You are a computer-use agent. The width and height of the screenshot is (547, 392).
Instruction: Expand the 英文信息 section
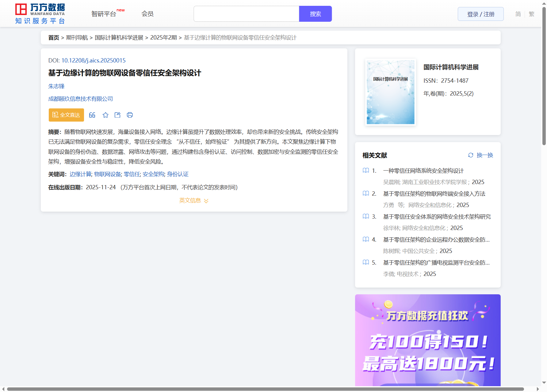click(194, 201)
